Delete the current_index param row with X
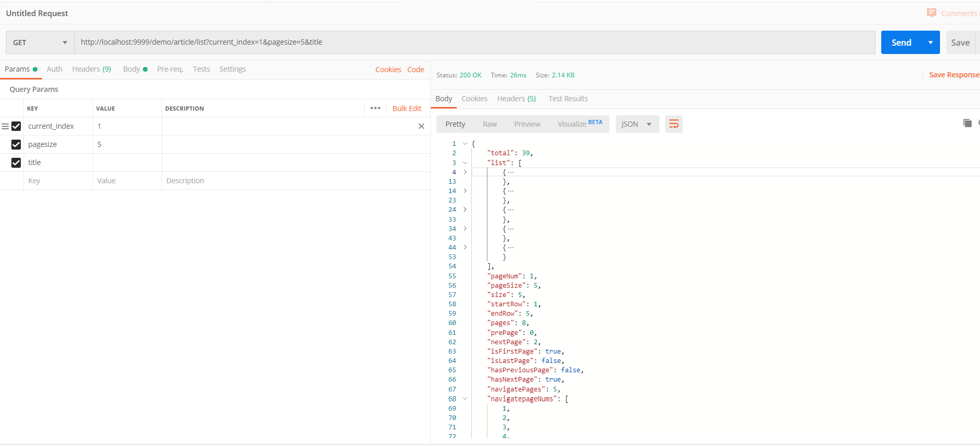Image resolution: width=980 pixels, height=446 pixels. pyautogui.click(x=421, y=126)
